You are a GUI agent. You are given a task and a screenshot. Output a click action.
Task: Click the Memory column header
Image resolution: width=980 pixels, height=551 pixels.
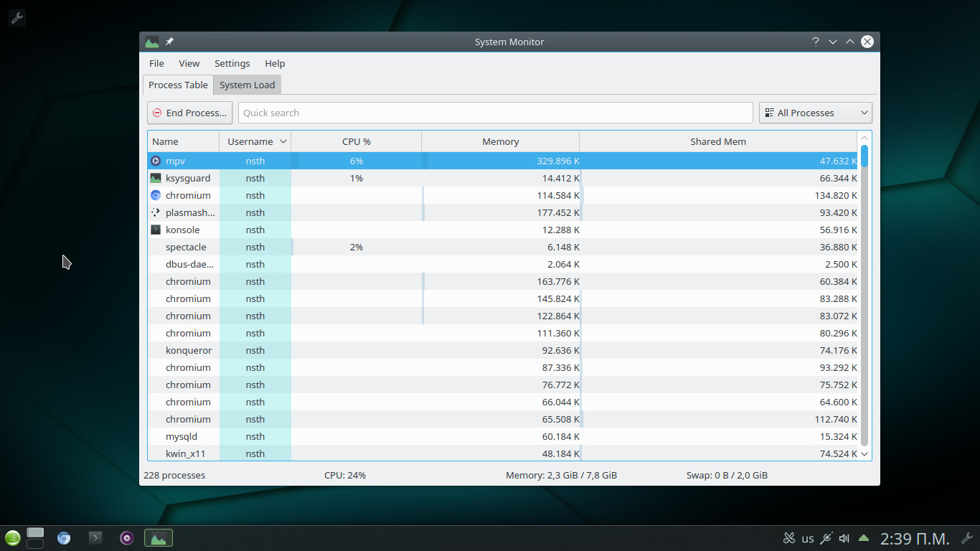pyautogui.click(x=500, y=141)
